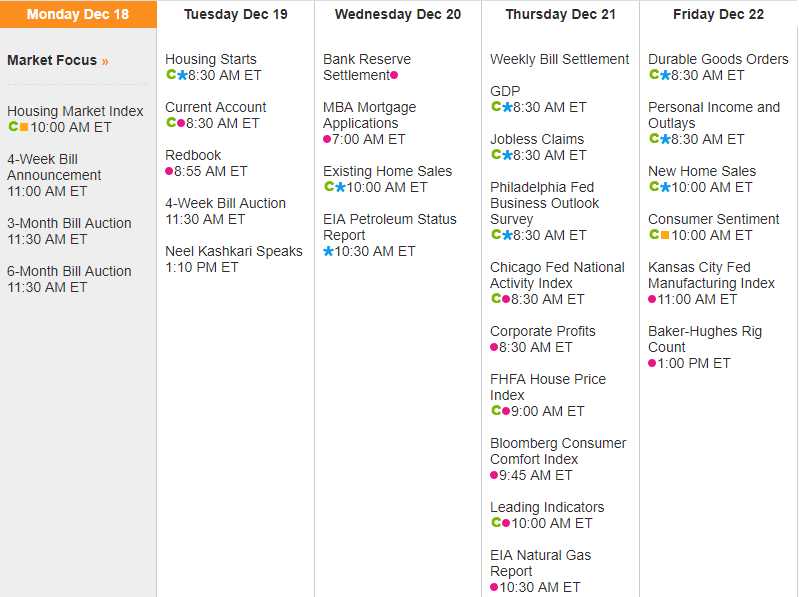Click the star icon under Housing Starts
Image resolution: width=799 pixels, height=597 pixels.
(x=182, y=75)
